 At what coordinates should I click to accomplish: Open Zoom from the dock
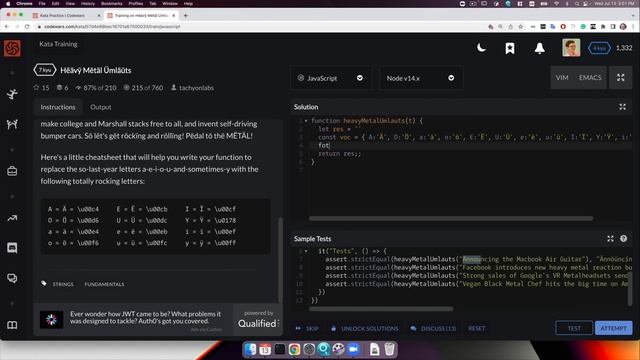coord(353,349)
